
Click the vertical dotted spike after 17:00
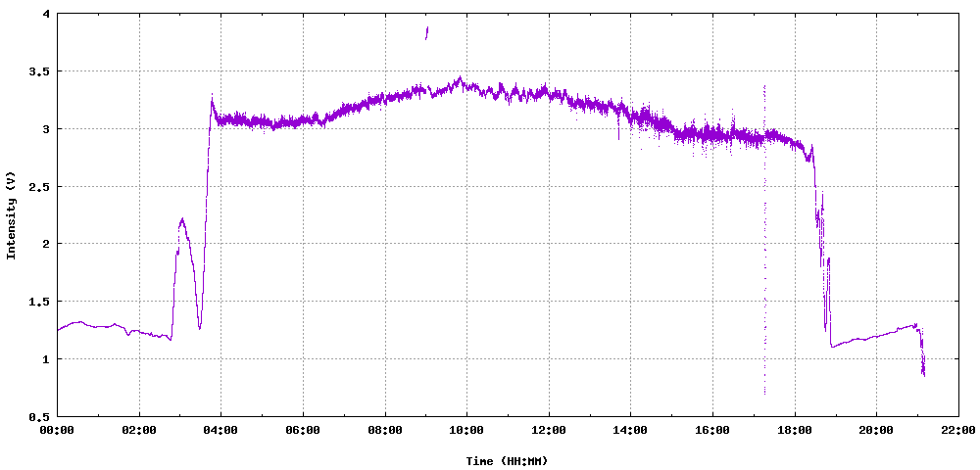click(x=763, y=240)
